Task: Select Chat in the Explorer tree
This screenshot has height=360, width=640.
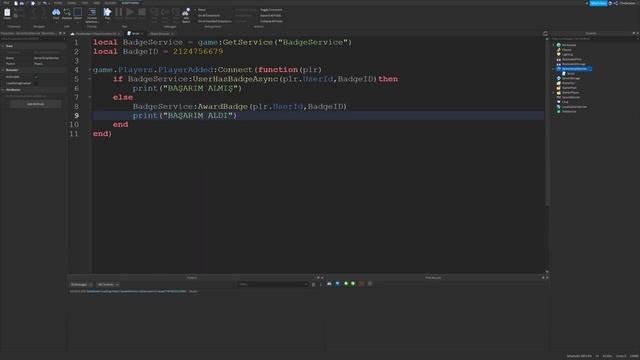Action: click(565, 102)
